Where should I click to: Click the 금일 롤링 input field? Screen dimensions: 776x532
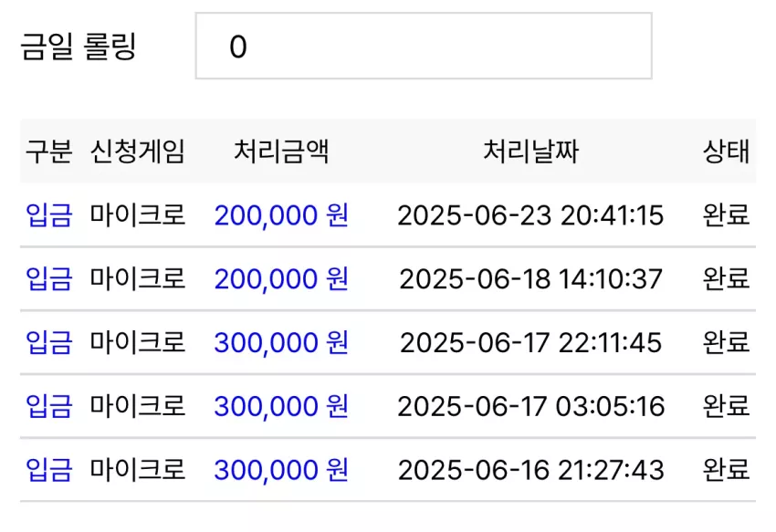424,46
